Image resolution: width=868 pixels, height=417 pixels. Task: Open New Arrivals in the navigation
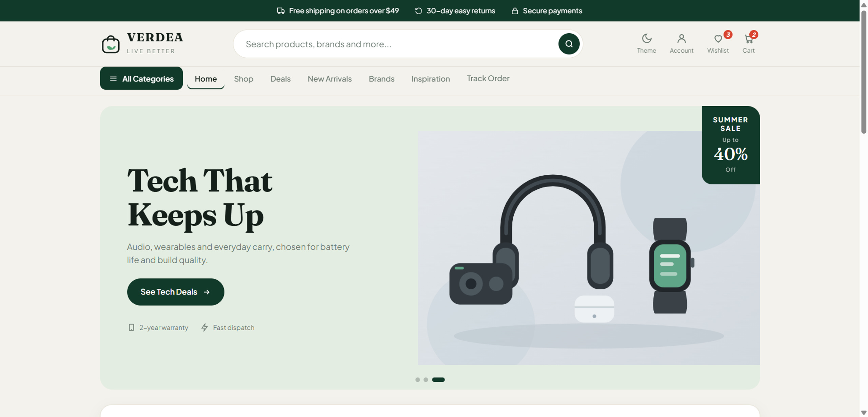tap(330, 79)
